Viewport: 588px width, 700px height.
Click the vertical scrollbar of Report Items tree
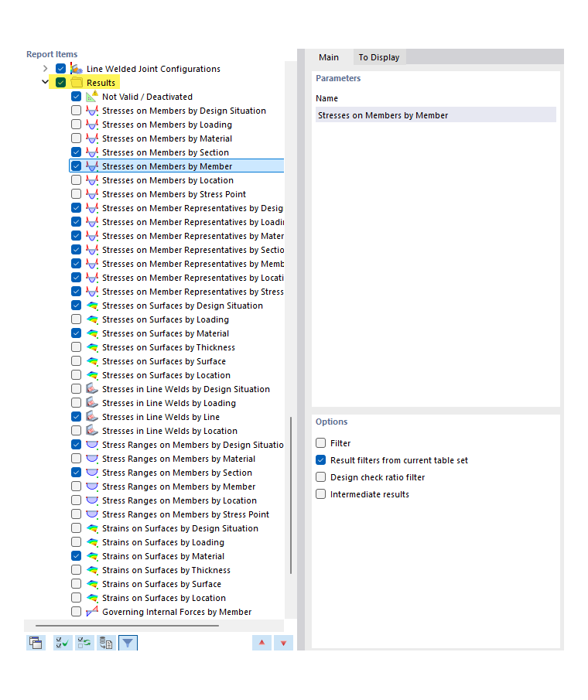click(x=291, y=496)
